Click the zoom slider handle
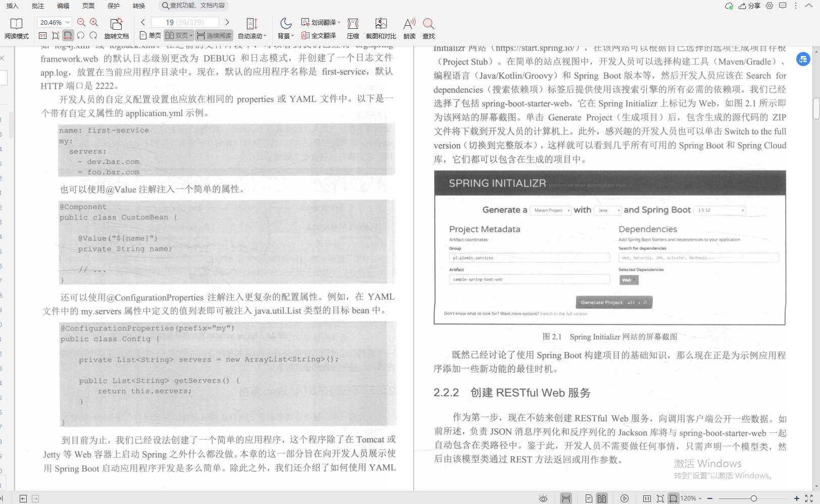 (x=753, y=498)
